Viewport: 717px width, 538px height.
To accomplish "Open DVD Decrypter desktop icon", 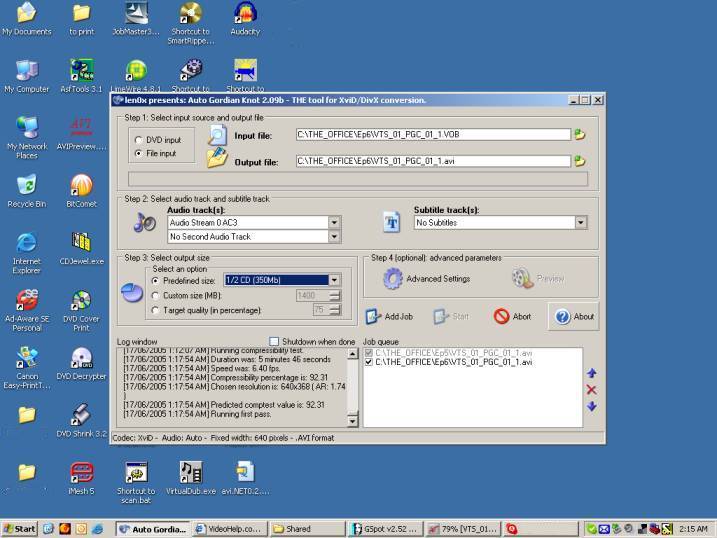I will pyautogui.click(x=81, y=364).
